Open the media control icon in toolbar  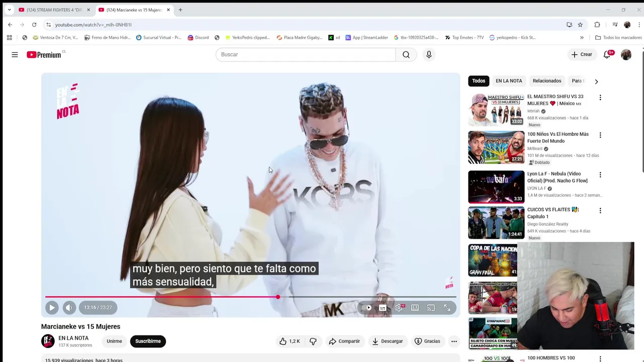pyautogui.click(x=615, y=25)
